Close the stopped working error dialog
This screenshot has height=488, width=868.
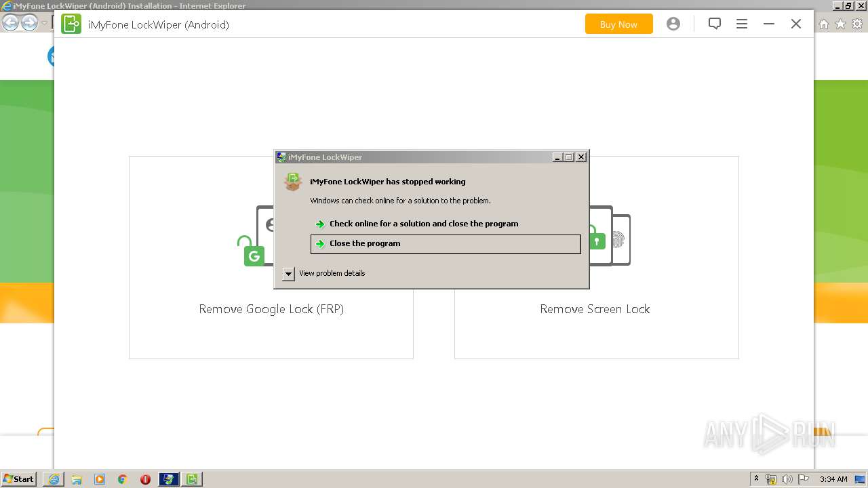[x=581, y=157]
